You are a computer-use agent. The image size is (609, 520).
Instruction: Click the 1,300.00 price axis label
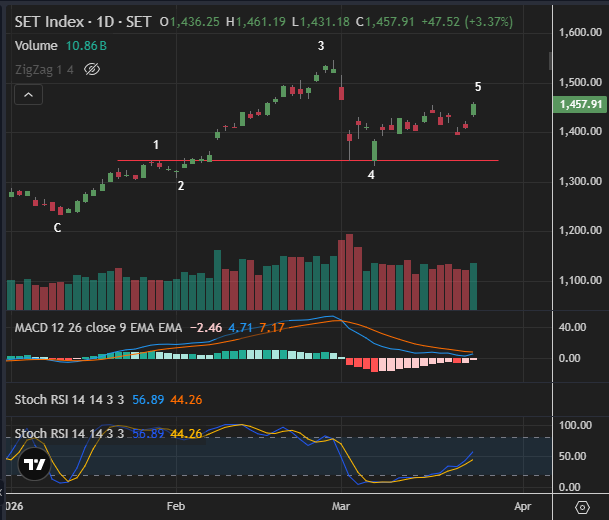[580, 181]
